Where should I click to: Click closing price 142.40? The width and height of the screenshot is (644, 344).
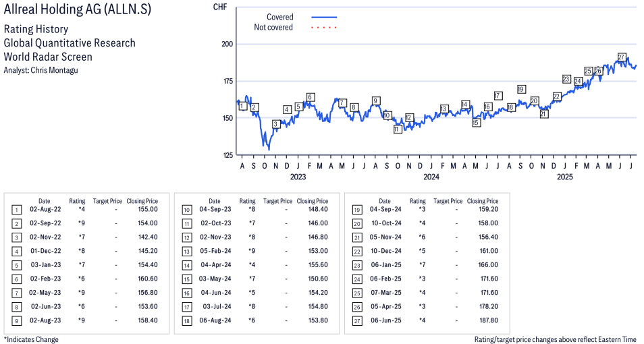148,237
